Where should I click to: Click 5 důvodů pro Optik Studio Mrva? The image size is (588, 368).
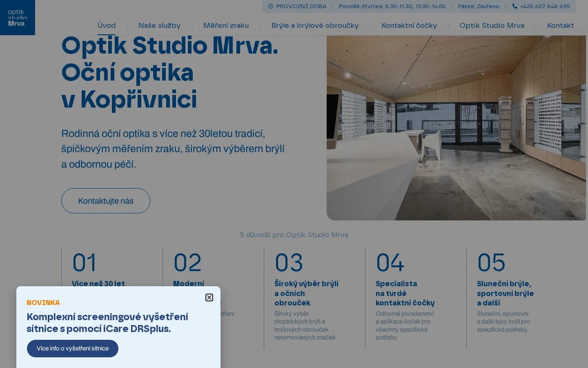point(294,235)
